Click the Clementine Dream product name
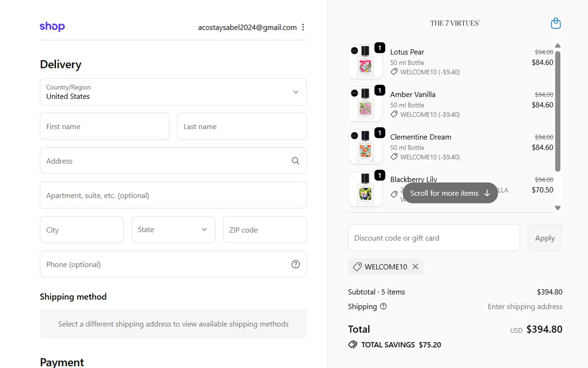 coord(421,137)
